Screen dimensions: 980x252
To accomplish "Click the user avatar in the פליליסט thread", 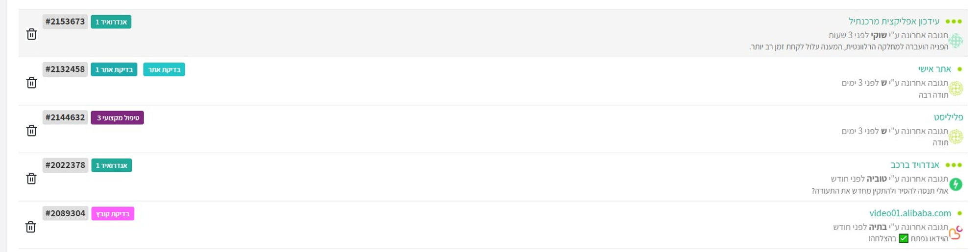I will click(955, 137).
